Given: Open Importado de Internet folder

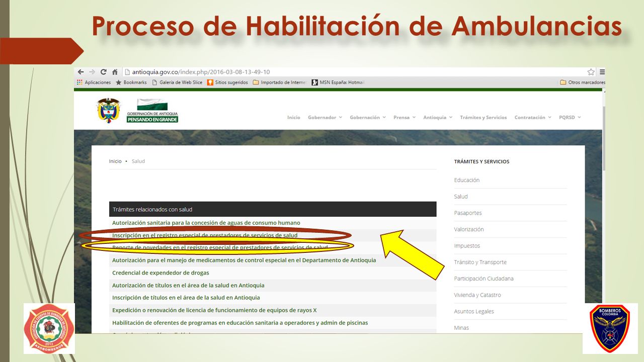Looking at the screenshot, I should (279, 82).
